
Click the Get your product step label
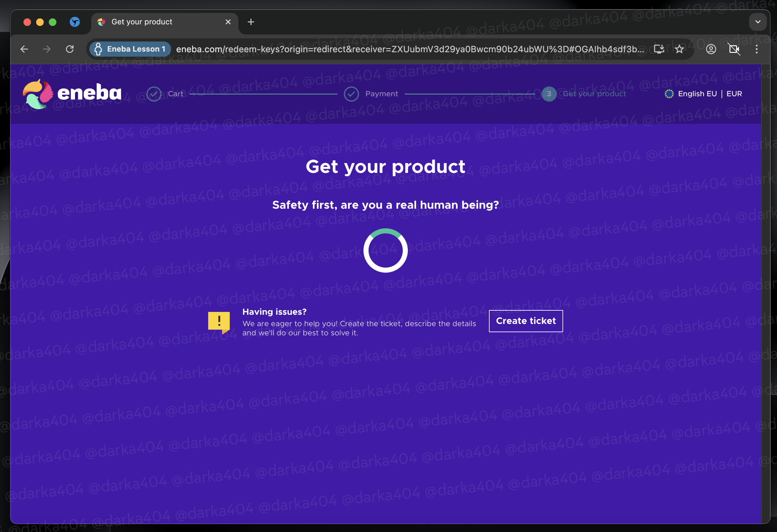(x=594, y=94)
